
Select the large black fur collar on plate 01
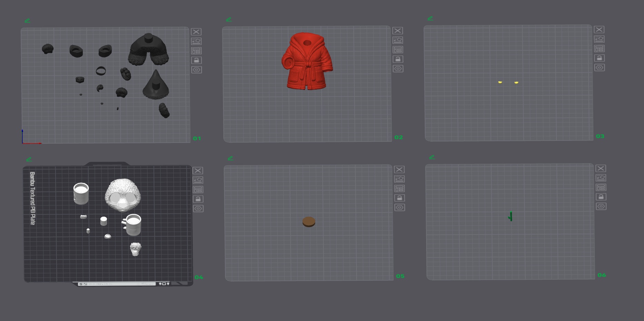pos(149,49)
